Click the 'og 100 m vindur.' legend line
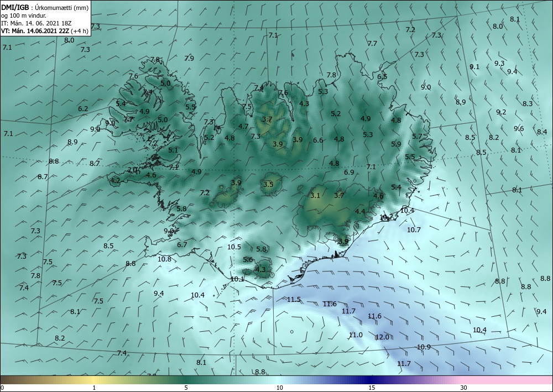 pyautogui.click(x=24, y=15)
